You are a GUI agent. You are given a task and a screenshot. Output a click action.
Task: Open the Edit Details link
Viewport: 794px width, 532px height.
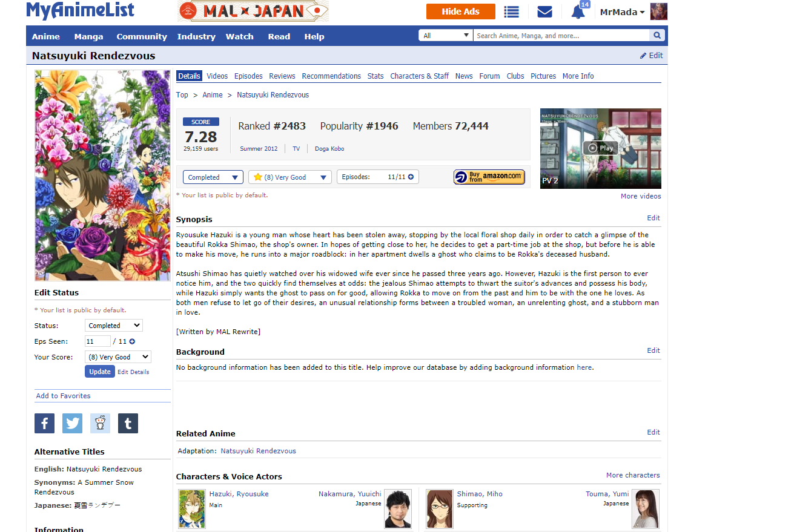click(x=133, y=372)
